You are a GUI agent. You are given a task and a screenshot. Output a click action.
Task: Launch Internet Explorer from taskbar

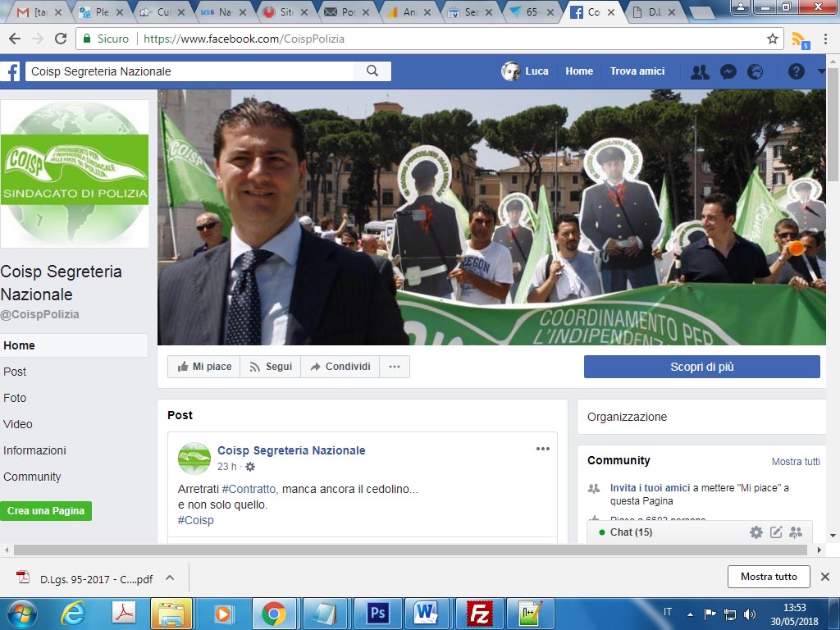click(x=73, y=614)
